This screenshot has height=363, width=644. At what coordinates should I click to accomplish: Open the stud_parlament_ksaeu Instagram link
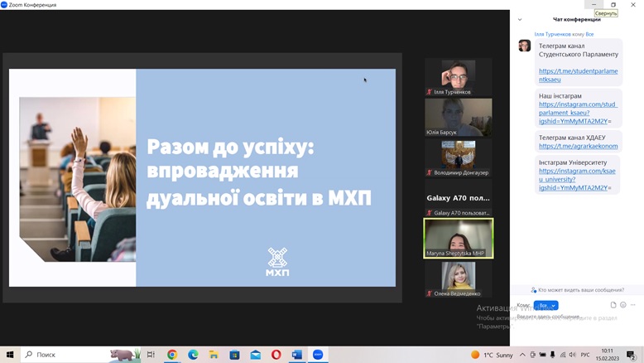click(x=579, y=113)
